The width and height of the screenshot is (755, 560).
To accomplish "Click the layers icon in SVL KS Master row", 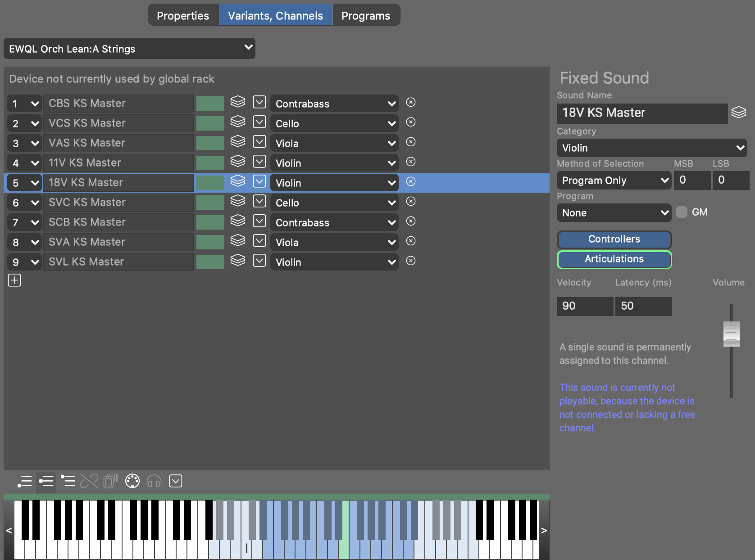I will pyautogui.click(x=238, y=261).
